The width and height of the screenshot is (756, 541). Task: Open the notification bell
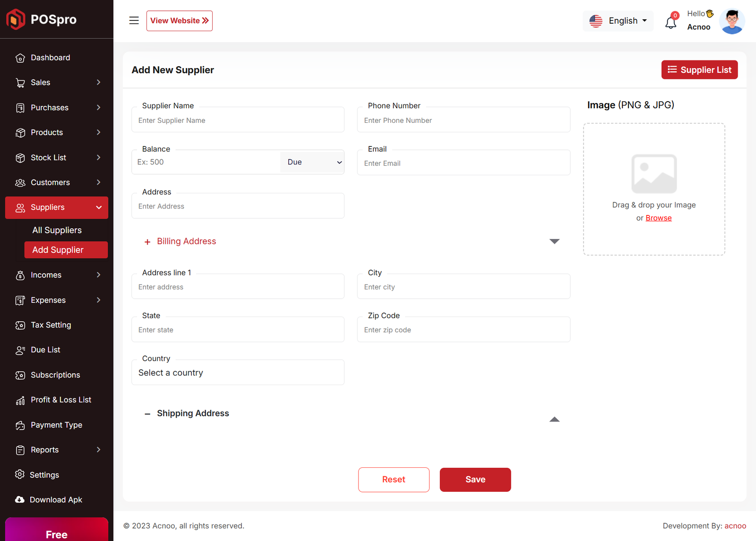(670, 22)
